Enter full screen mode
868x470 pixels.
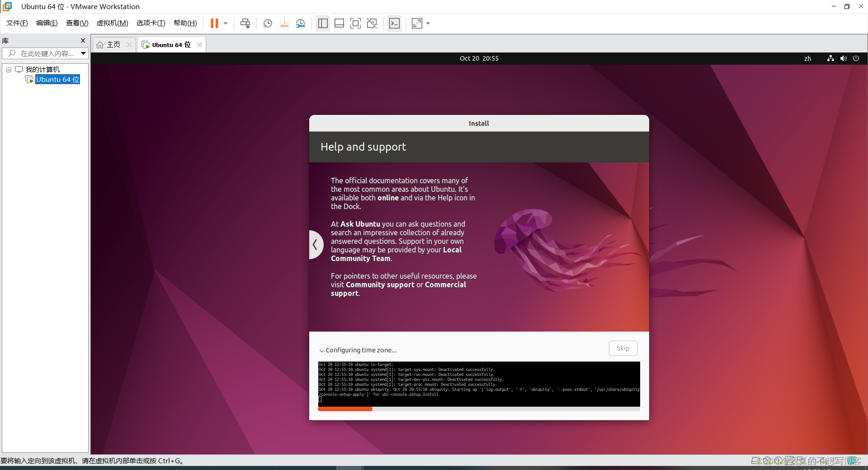pos(355,24)
